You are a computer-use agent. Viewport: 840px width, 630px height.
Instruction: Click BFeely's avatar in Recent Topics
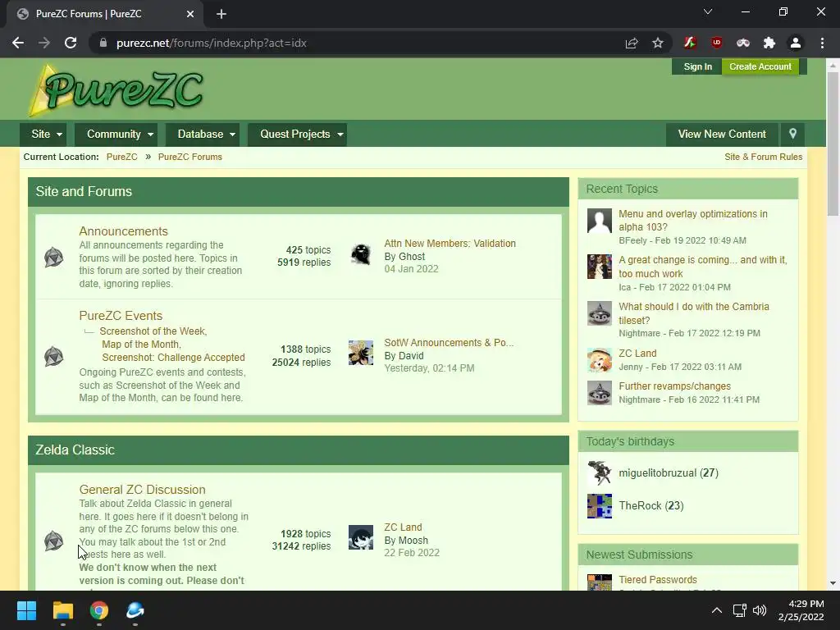600,221
